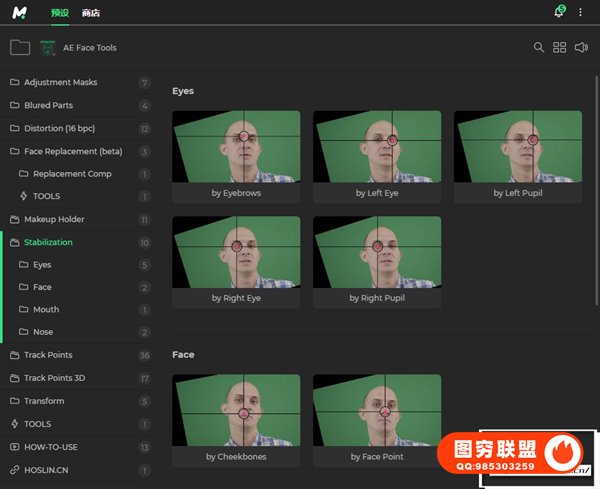This screenshot has width=600, height=489.
Task: Open the HOW-TO-USE section
Action: coord(52,447)
